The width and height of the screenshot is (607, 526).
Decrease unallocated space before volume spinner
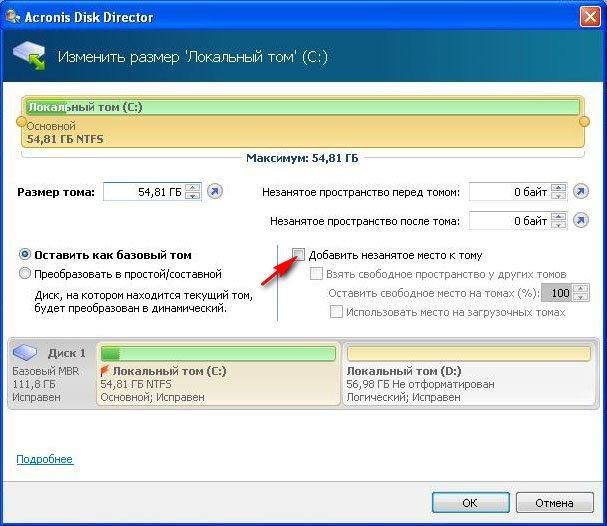(558, 196)
